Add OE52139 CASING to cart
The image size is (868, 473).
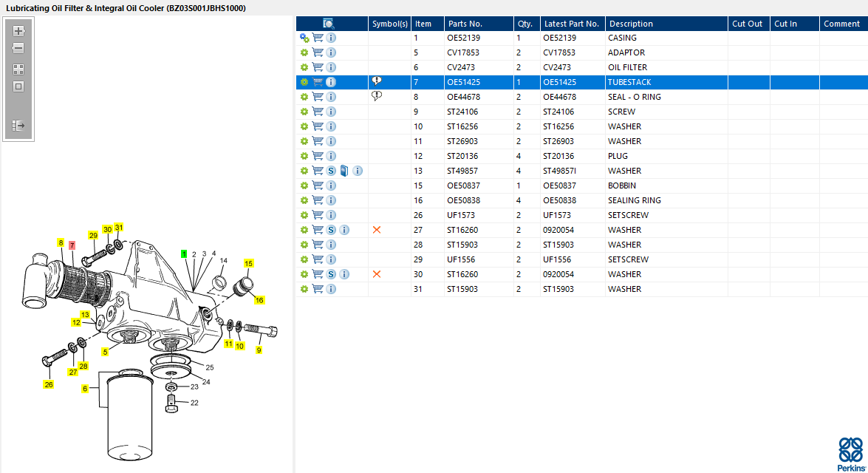coord(318,38)
